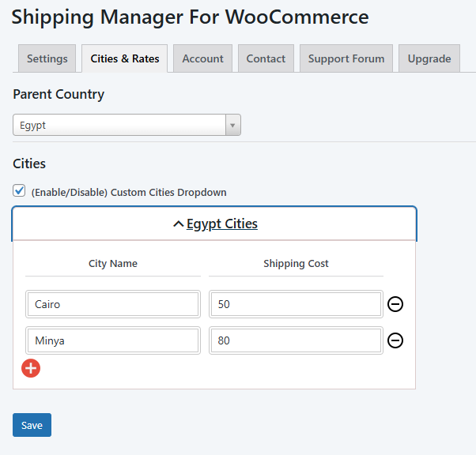Viewport: 476px width, 455px height.
Task: Select the Cities & Rates tab
Action: 125,58
